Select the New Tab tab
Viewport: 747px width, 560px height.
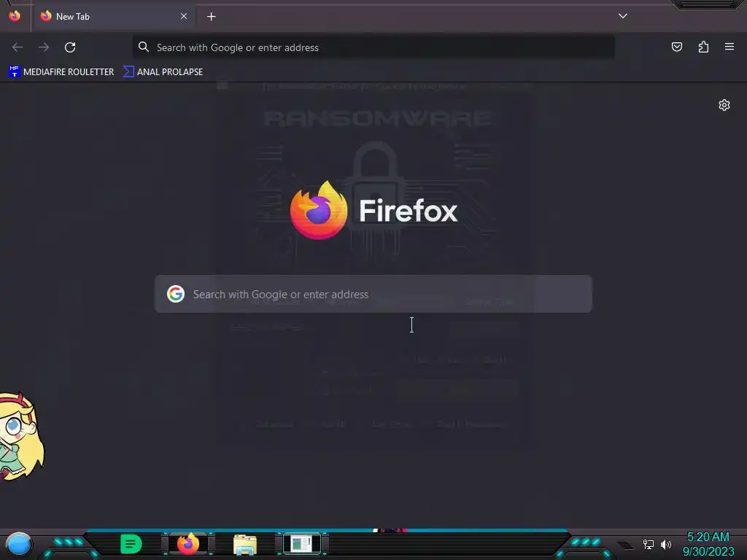[115, 16]
